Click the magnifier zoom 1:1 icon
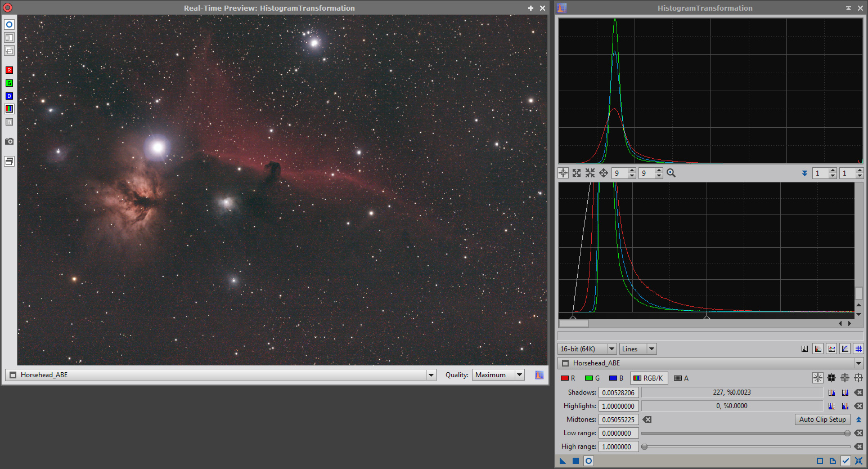868x469 pixels. pos(671,173)
